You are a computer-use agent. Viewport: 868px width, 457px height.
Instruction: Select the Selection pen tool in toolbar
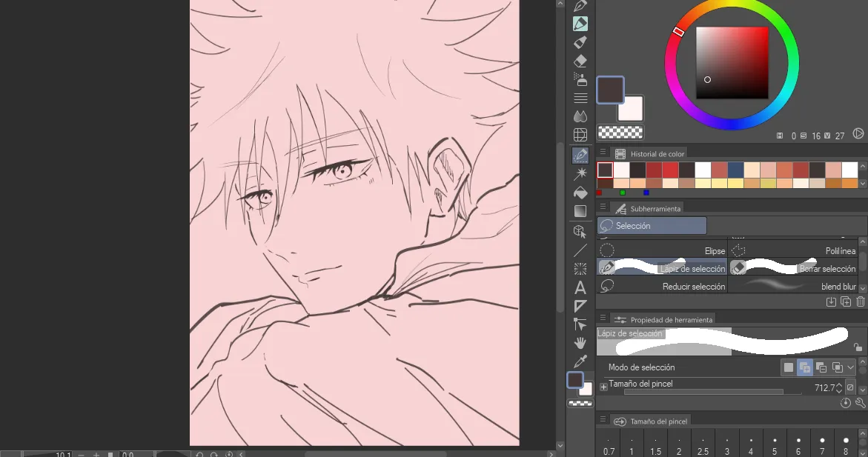click(x=580, y=155)
